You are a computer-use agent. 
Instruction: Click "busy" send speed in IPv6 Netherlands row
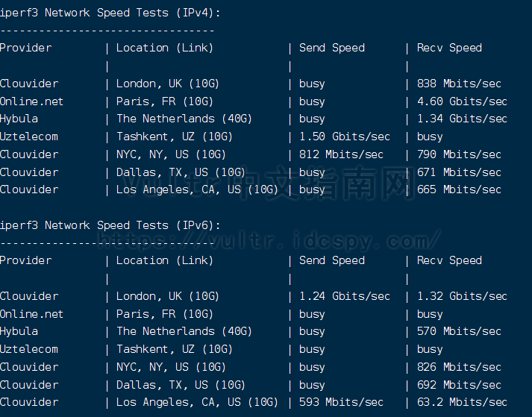[x=312, y=332]
